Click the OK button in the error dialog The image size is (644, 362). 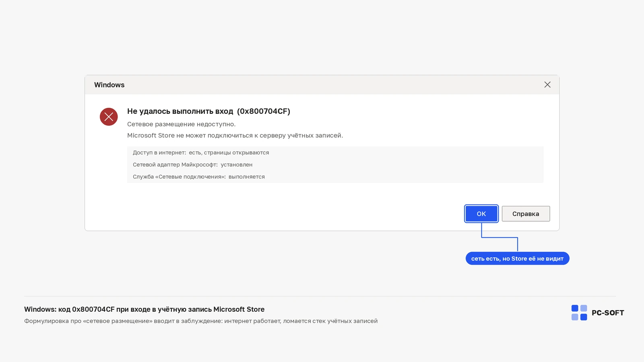(481, 214)
